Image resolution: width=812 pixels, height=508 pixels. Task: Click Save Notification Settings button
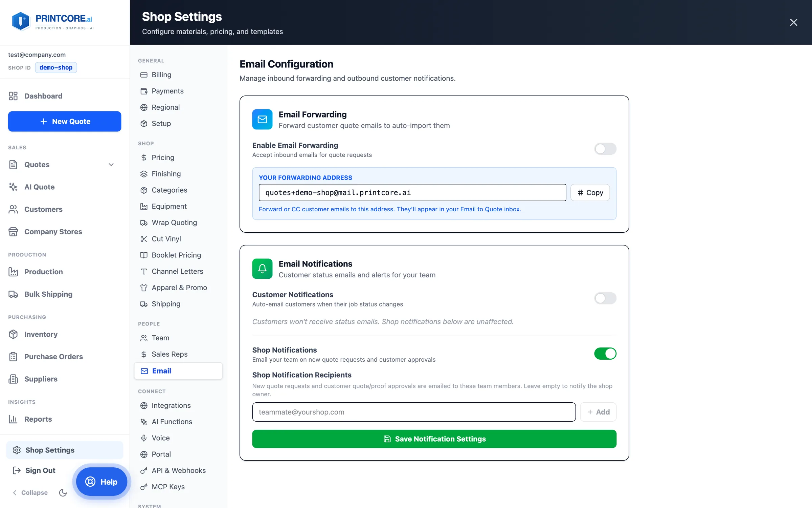point(434,439)
